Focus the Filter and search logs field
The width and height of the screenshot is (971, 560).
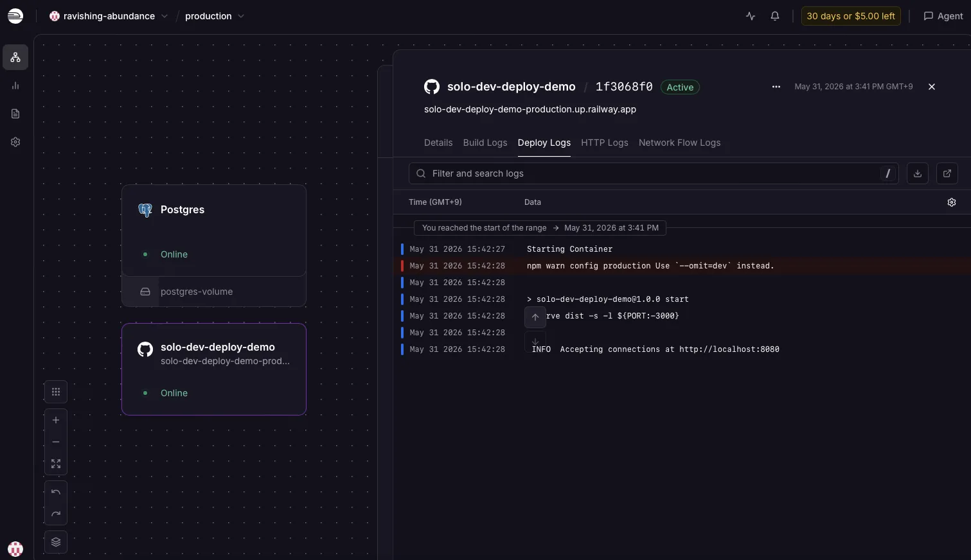[x=654, y=173]
